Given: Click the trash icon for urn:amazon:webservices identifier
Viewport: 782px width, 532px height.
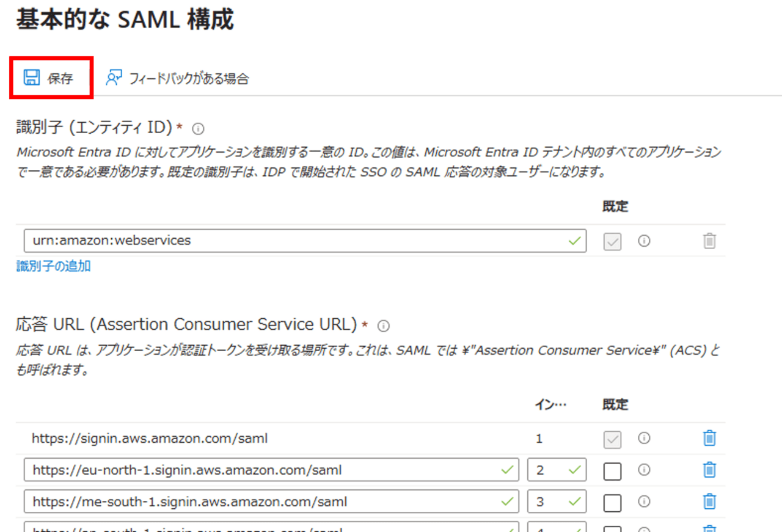Looking at the screenshot, I should pyautogui.click(x=709, y=241).
